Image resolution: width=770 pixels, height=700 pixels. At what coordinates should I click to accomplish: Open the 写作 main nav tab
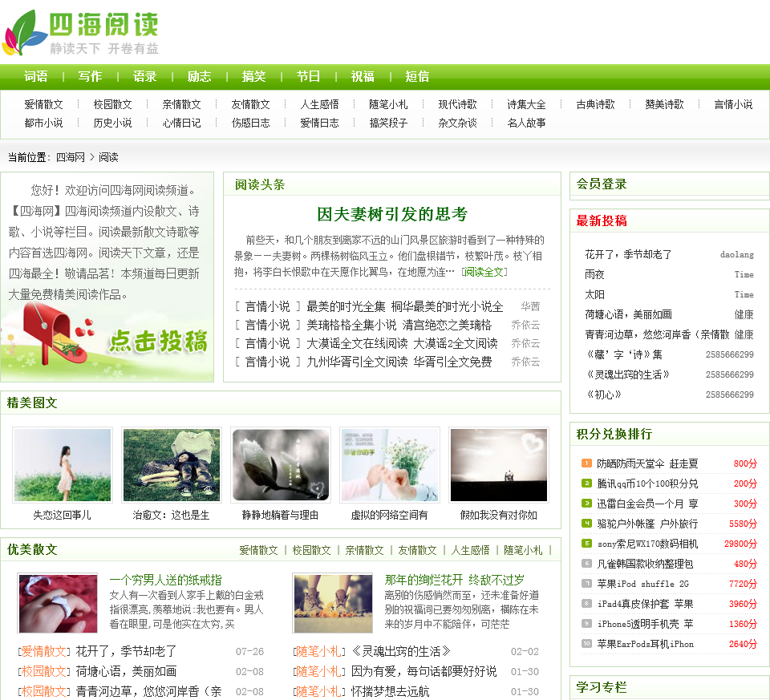[x=91, y=77]
